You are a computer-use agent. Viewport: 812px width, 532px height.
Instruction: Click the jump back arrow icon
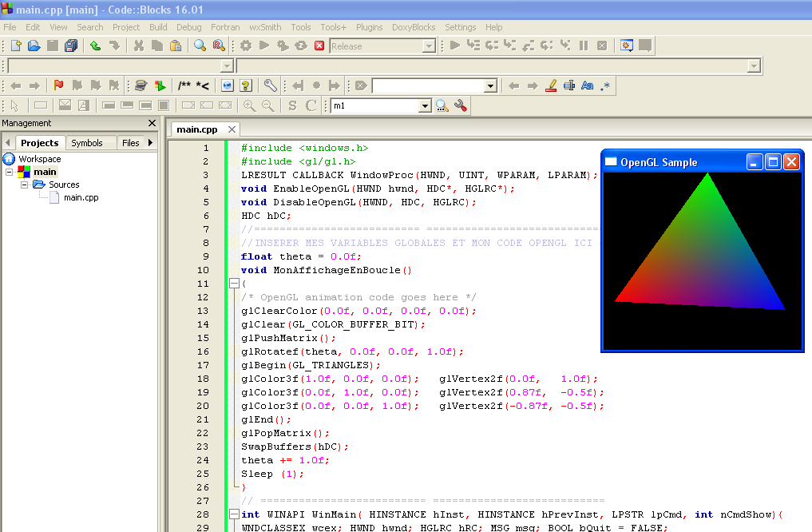pos(15,85)
